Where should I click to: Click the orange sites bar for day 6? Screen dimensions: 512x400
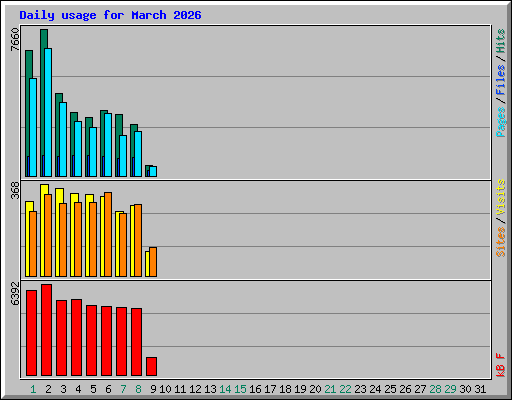[x=108, y=234]
